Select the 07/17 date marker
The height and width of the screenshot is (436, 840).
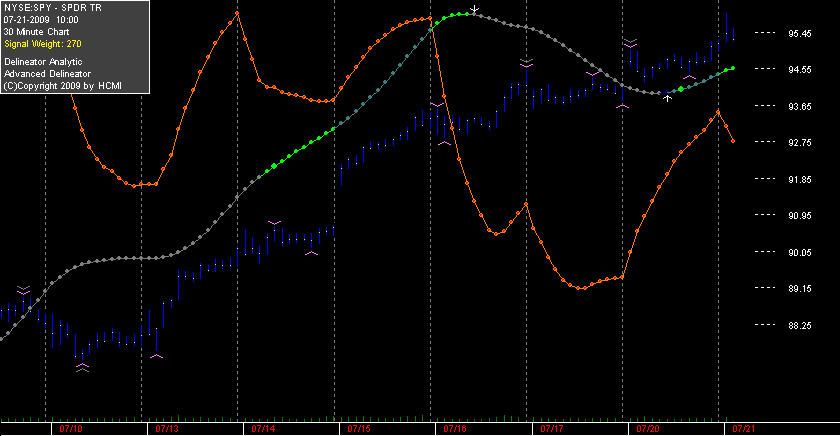coord(551,429)
